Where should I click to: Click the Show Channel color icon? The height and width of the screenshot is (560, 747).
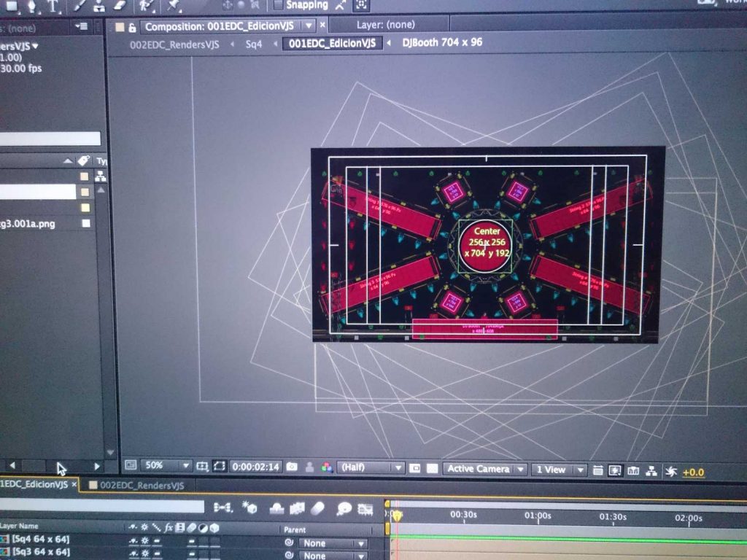click(x=328, y=467)
